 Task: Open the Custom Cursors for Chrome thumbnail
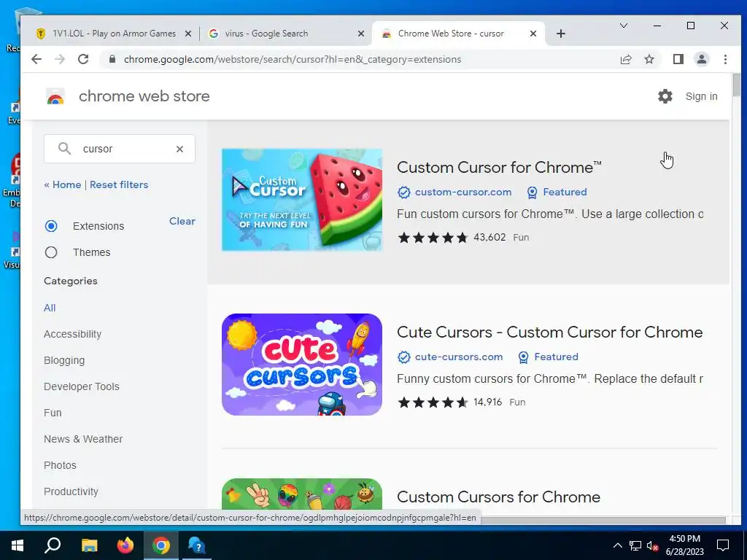302,494
